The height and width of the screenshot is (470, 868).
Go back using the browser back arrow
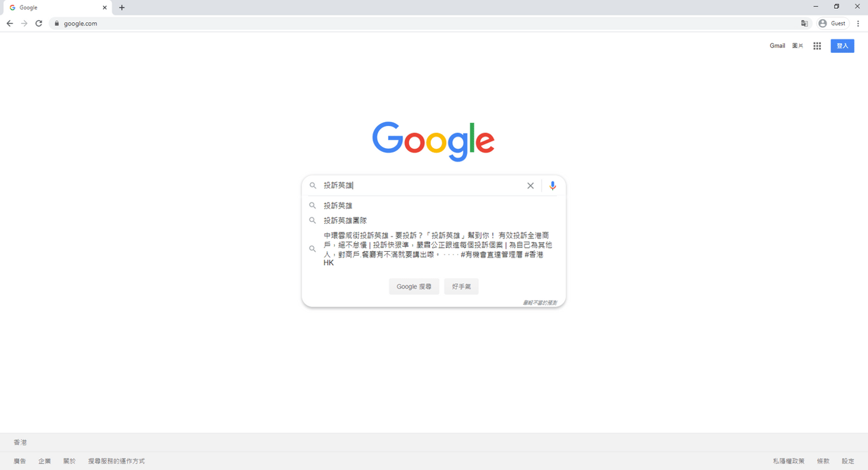coord(10,24)
